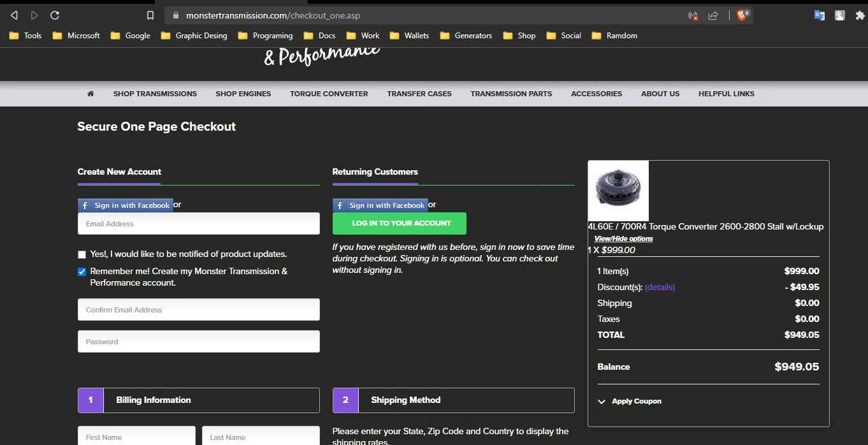Open the Google bookmarks folder
The width and height of the screenshot is (868, 445).
coord(130,36)
